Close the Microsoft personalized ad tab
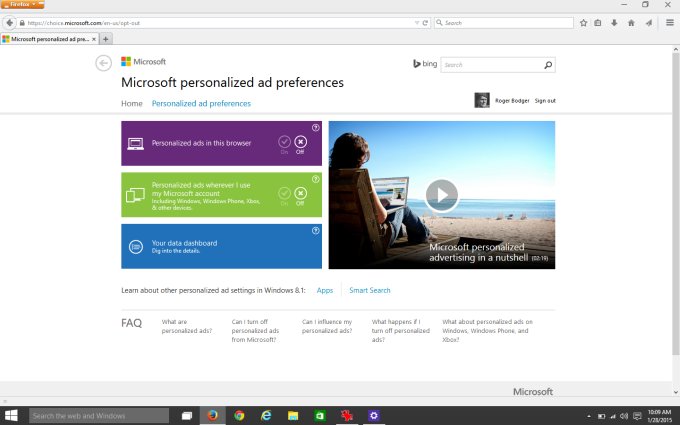The height and width of the screenshot is (425, 680). (94, 39)
